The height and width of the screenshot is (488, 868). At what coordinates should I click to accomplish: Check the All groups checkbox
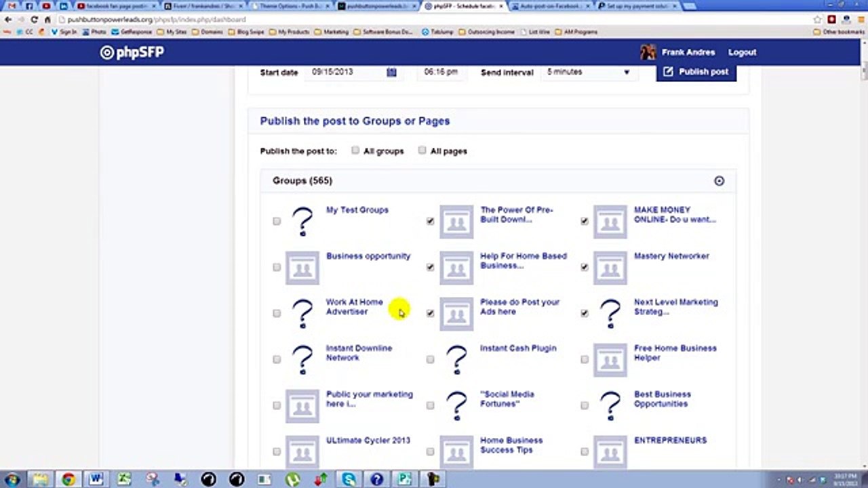pyautogui.click(x=355, y=150)
